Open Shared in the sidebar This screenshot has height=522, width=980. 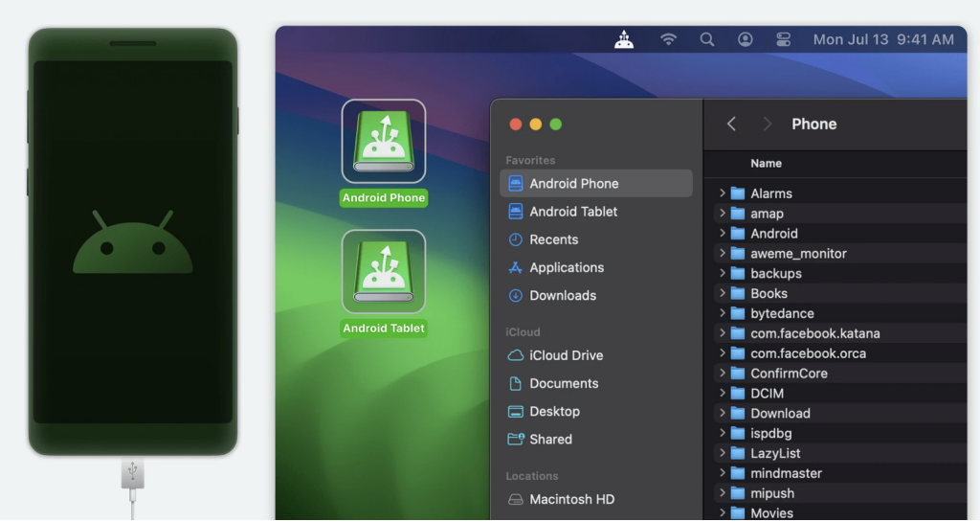click(596, 440)
